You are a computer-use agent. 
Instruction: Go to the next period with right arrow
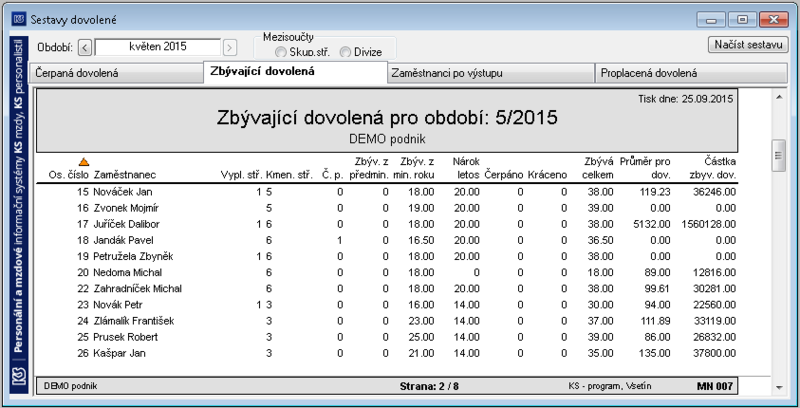[230, 47]
